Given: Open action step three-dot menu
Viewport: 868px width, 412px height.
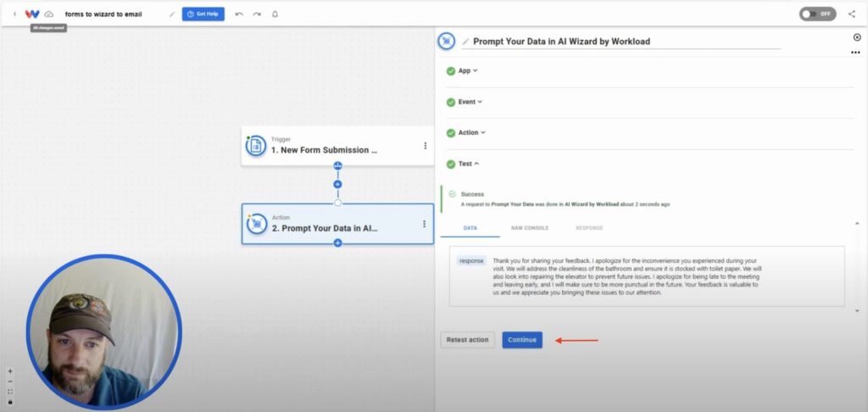Looking at the screenshot, I should (424, 224).
